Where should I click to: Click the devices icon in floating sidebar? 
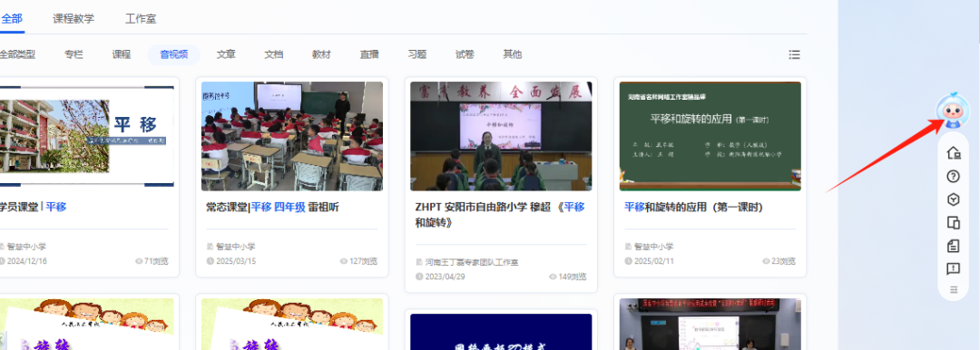953,222
